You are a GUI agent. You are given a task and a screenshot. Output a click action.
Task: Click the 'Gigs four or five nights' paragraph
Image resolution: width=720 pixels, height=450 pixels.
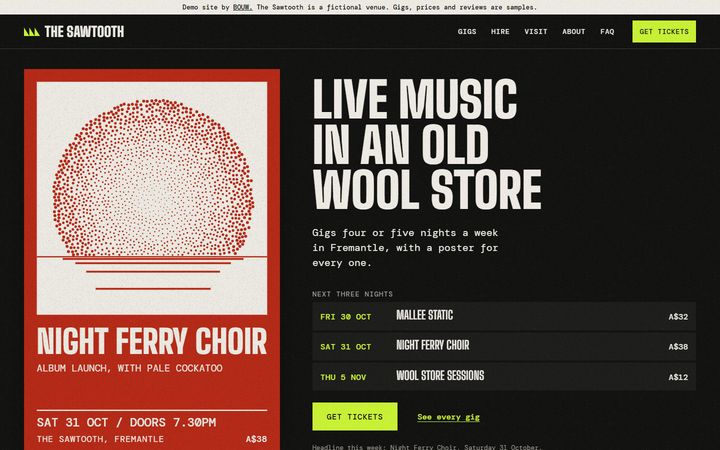tap(405, 248)
